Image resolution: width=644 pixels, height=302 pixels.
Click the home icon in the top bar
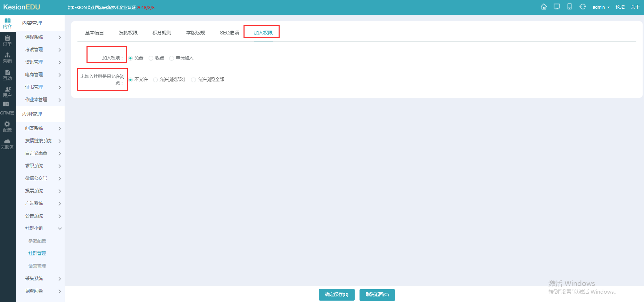(x=544, y=7)
